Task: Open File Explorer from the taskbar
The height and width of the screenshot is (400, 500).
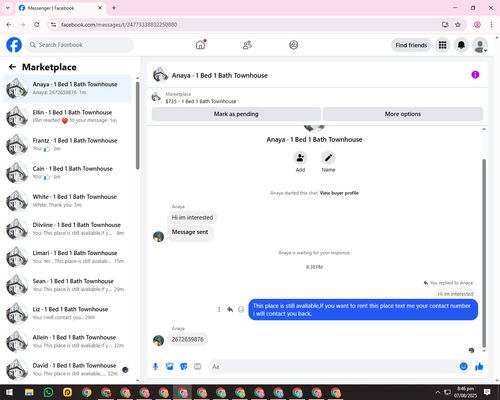Action: coord(29,392)
